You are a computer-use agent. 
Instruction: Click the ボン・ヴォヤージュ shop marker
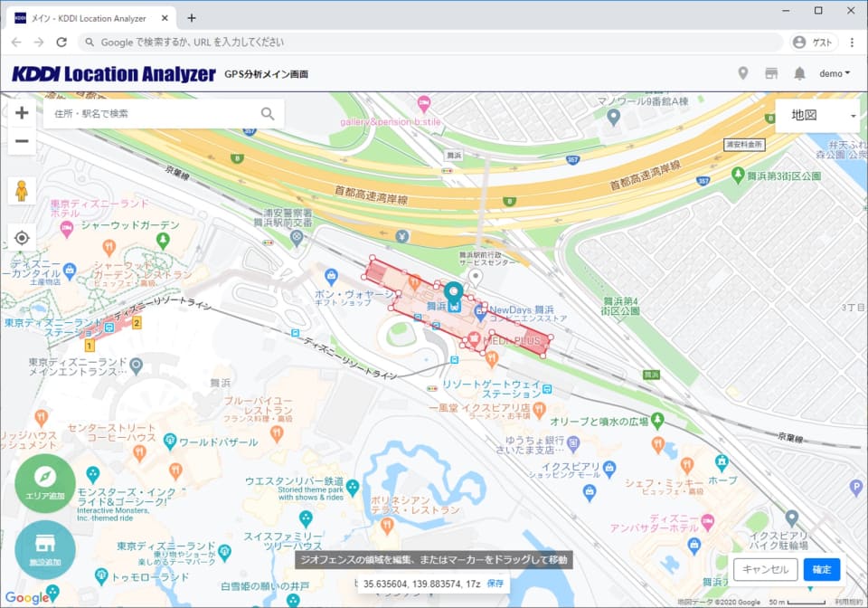click(331, 275)
